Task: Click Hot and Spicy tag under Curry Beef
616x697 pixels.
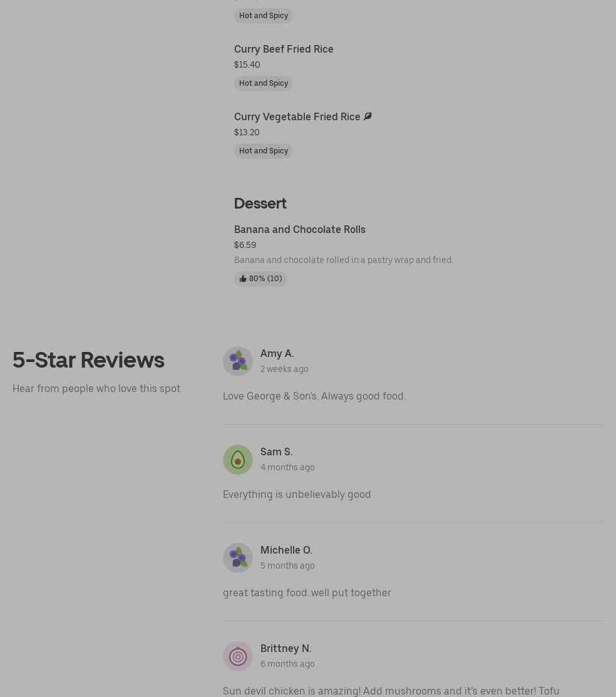Action: coord(264,83)
